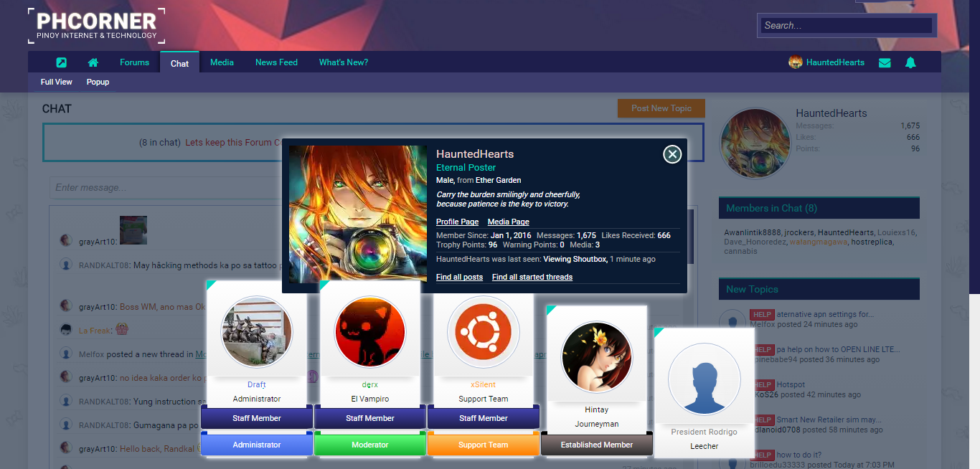Click RANDKALT08 username in hacking message
Image resolution: width=980 pixels, height=469 pixels.
pos(104,265)
